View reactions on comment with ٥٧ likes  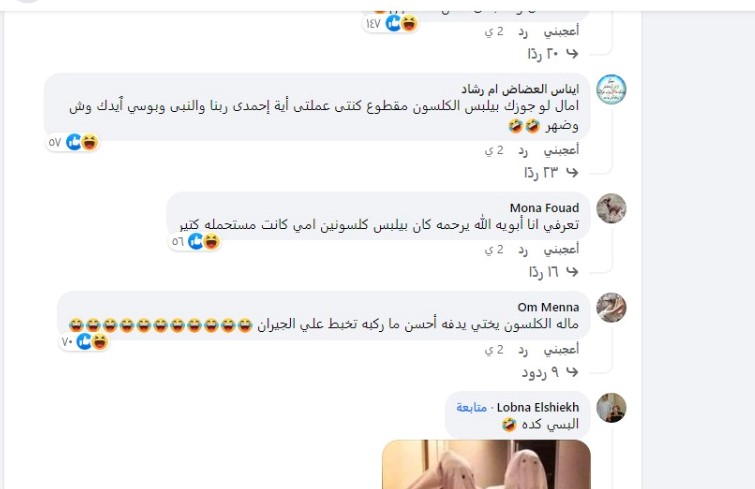coord(73,142)
